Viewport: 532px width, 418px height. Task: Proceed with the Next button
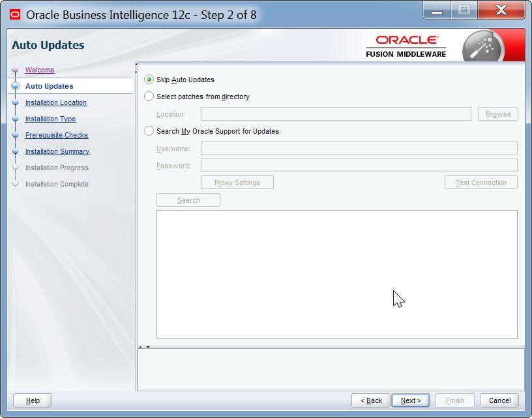(411, 400)
